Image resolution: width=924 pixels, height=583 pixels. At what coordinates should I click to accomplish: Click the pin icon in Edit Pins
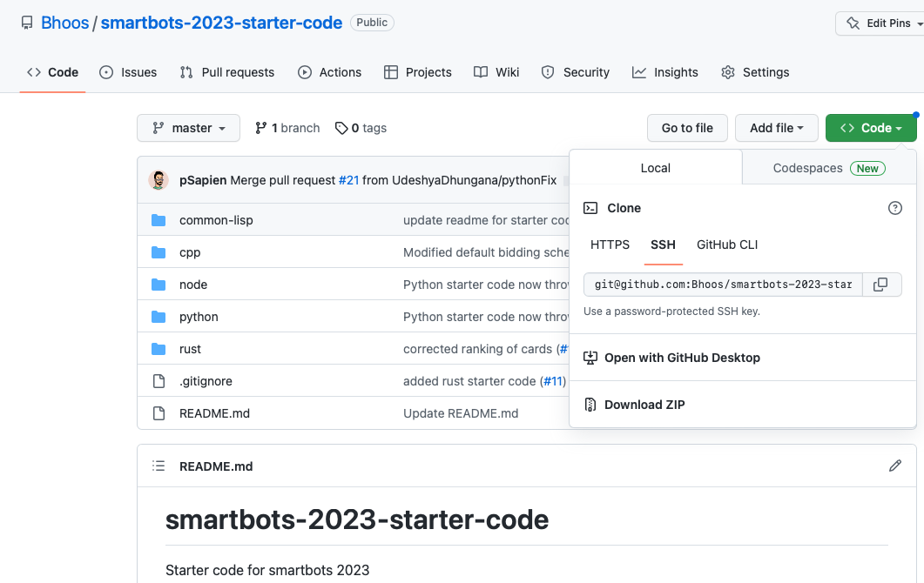click(852, 23)
